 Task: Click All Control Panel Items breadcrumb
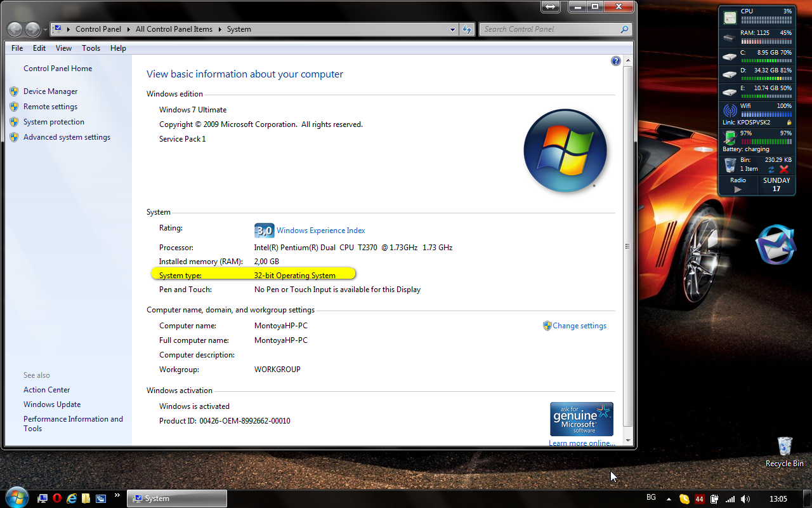coord(174,29)
